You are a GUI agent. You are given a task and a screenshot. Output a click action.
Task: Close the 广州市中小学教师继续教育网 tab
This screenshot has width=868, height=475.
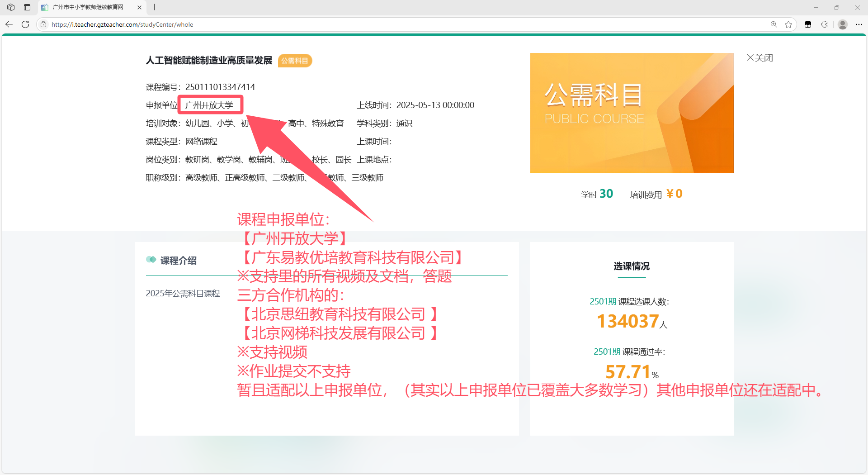[139, 7]
